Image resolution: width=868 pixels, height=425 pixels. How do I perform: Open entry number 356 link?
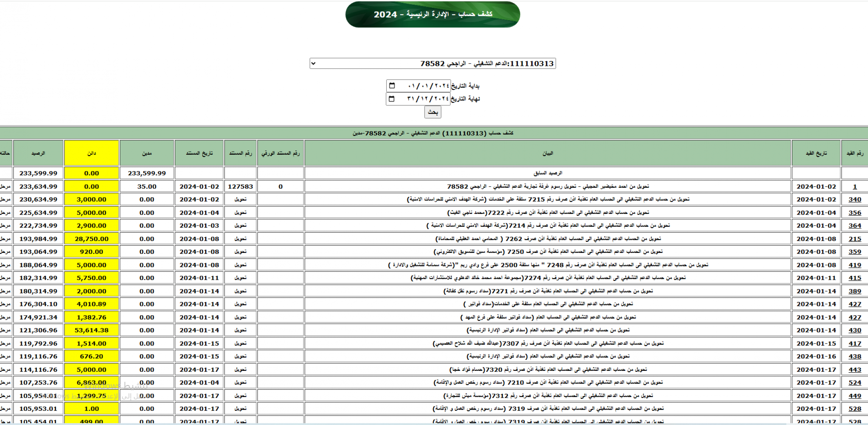pyautogui.click(x=855, y=212)
